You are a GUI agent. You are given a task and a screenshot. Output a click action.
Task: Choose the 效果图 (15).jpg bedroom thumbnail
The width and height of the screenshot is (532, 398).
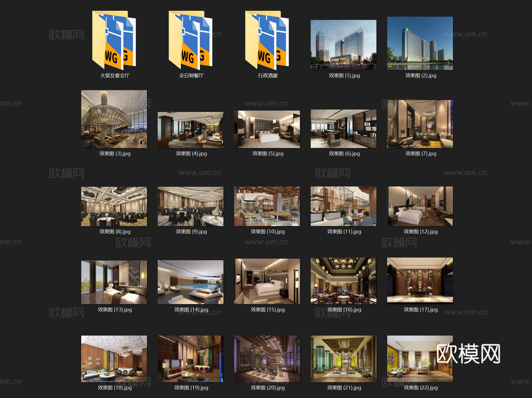tap(267, 281)
